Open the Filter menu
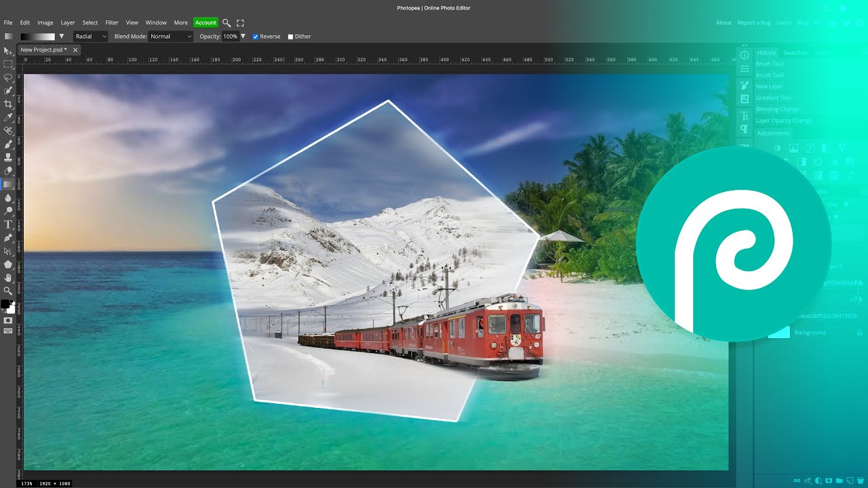This screenshot has height=488, width=868. tap(112, 22)
